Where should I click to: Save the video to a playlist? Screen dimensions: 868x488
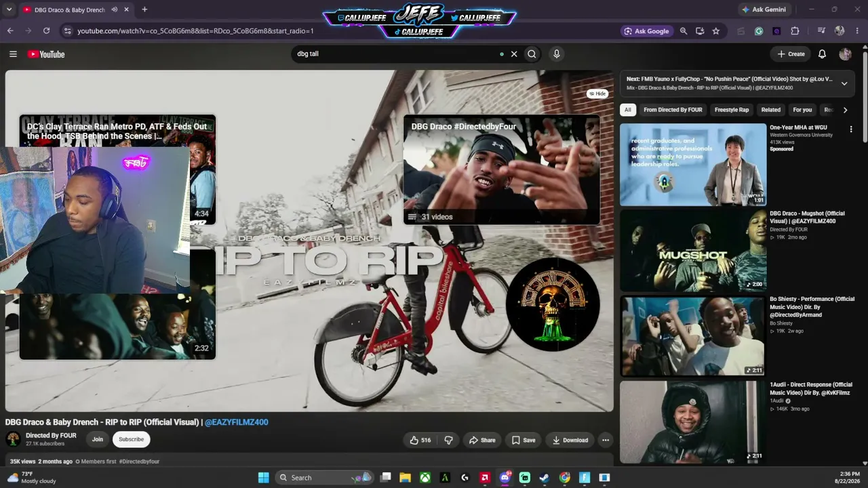pos(524,440)
